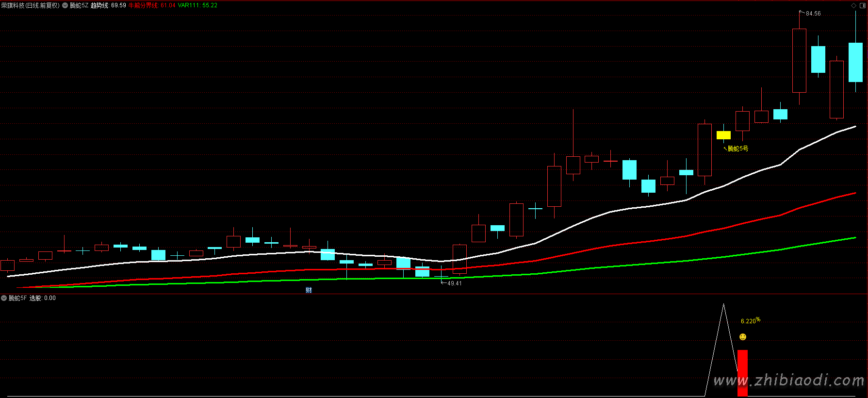Screen dimensions: 868x398
Task: Click the 腾蛇5号 annotation label
Action: coord(737,149)
